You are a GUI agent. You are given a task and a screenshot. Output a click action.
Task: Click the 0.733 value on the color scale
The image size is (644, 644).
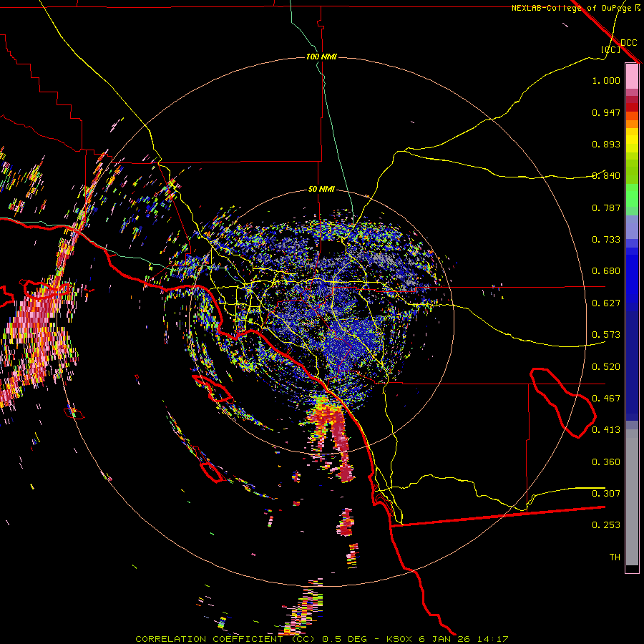coord(606,240)
